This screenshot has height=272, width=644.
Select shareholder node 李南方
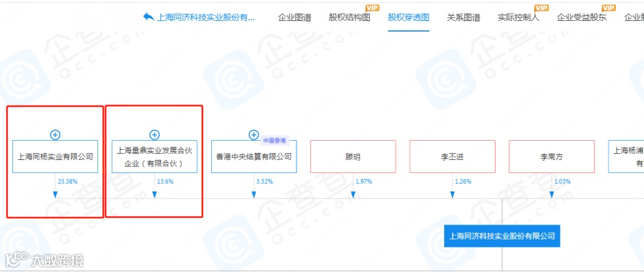click(552, 156)
